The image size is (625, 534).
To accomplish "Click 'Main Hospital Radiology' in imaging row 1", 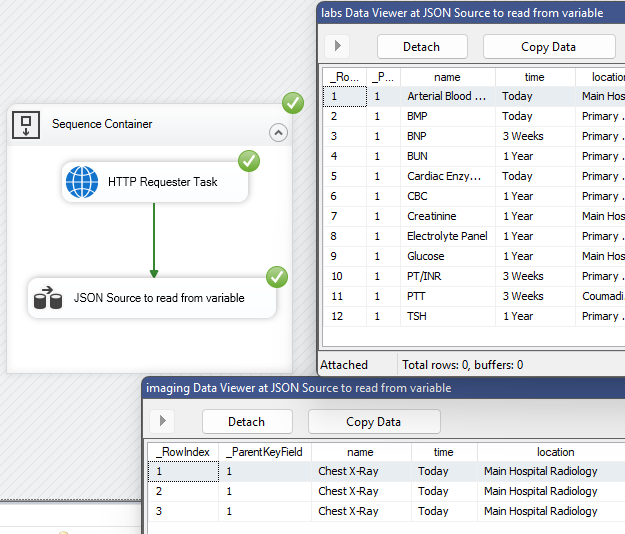I will tap(551, 471).
